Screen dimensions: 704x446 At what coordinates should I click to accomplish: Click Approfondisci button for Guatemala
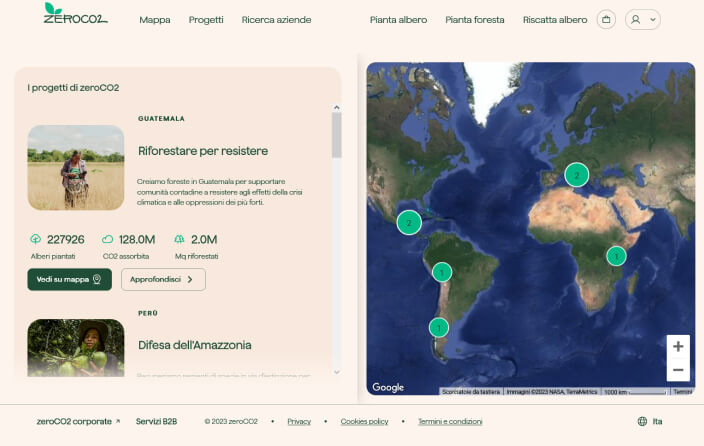[163, 279]
